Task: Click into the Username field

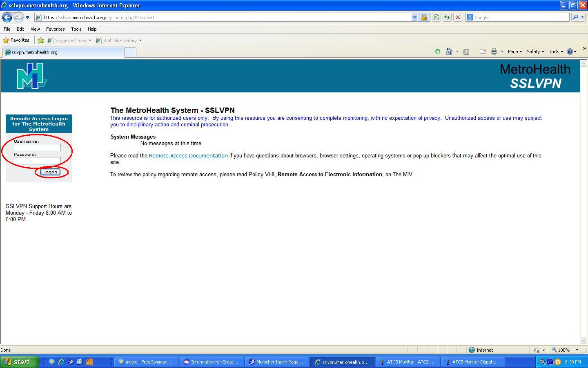Action: [37, 148]
